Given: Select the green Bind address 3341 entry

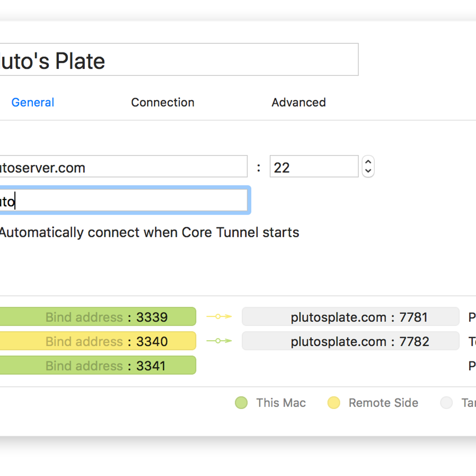Looking at the screenshot, I should pyautogui.click(x=98, y=365).
